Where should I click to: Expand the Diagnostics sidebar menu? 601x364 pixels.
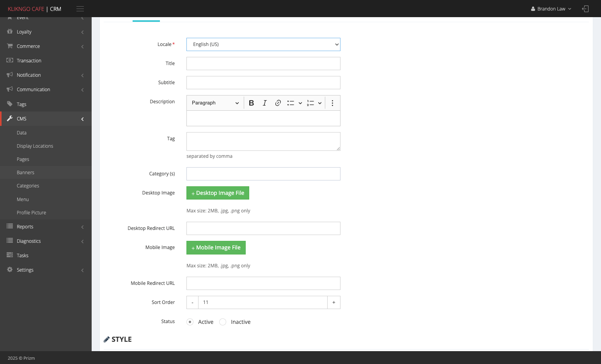[46, 241]
